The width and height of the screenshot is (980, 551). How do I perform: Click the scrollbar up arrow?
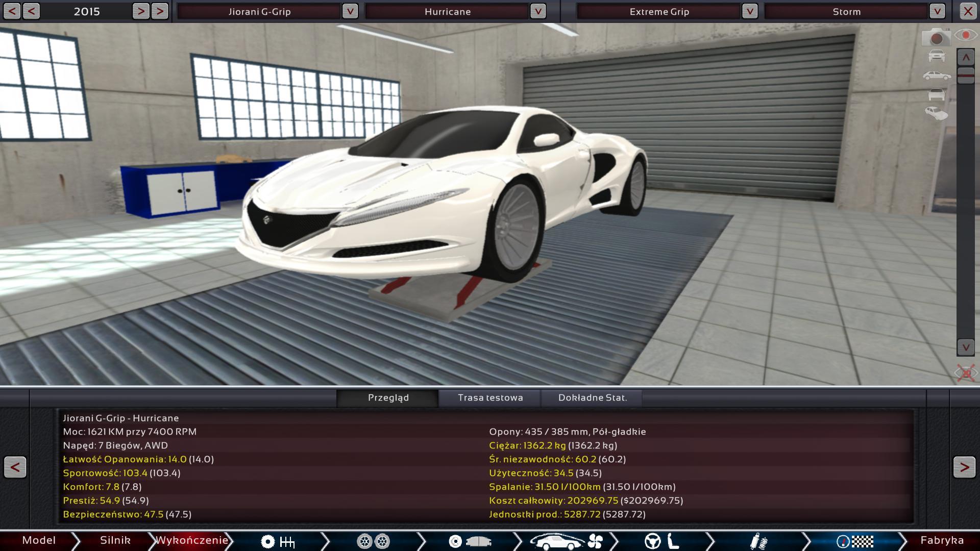(966, 58)
